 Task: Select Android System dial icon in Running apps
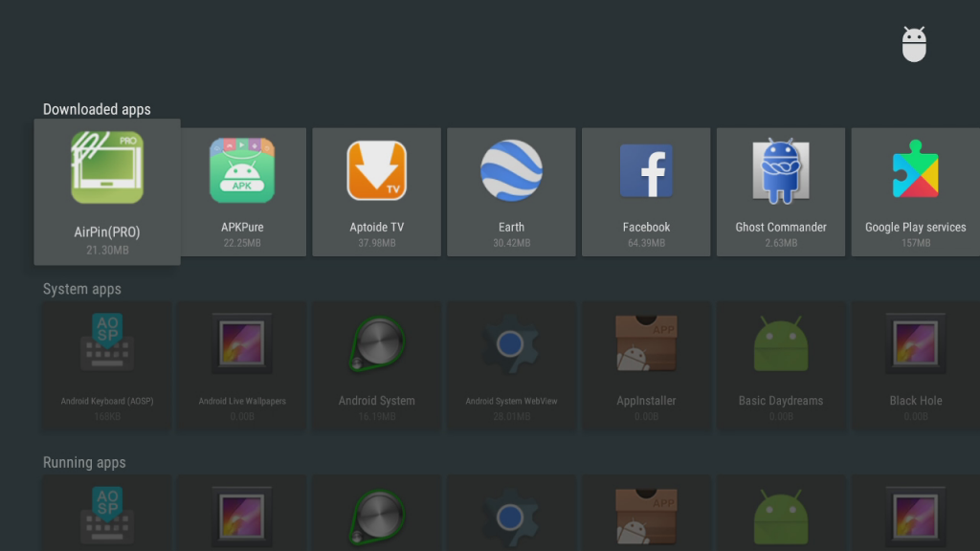click(x=377, y=516)
